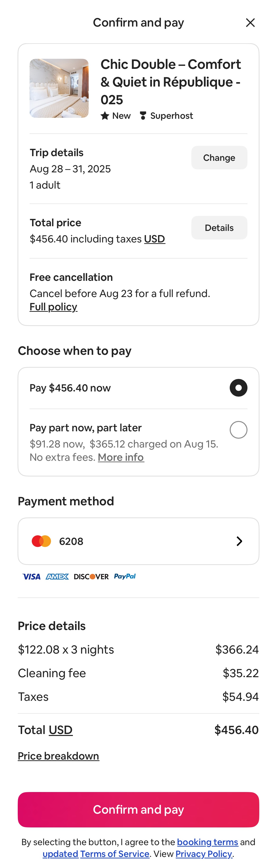Close the Confirm and pay screen
The width and height of the screenshot is (277, 868).
pyautogui.click(x=251, y=22)
